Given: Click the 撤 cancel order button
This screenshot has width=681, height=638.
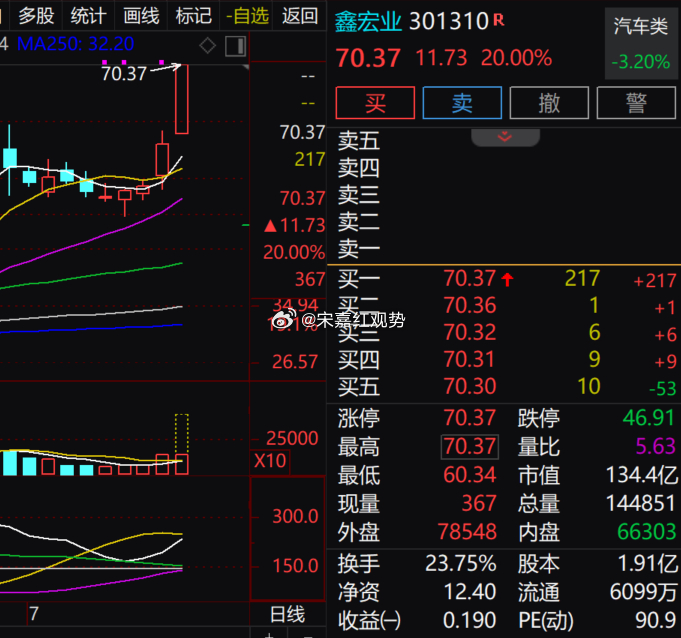Looking at the screenshot, I should point(549,103).
